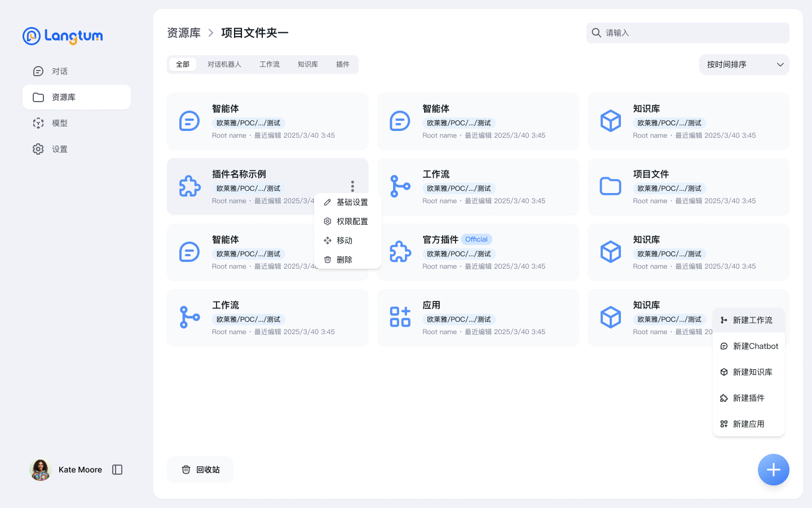Click Kate Moore's avatar
The height and width of the screenshot is (508, 812).
(x=41, y=470)
